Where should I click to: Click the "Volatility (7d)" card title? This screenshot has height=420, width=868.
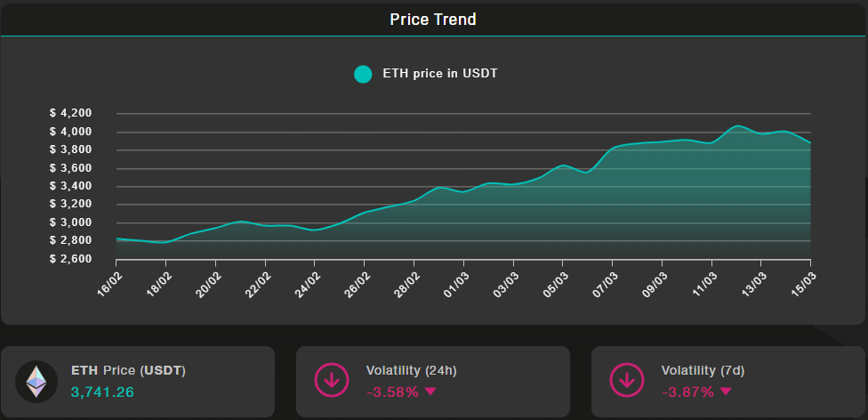click(703, 370)
